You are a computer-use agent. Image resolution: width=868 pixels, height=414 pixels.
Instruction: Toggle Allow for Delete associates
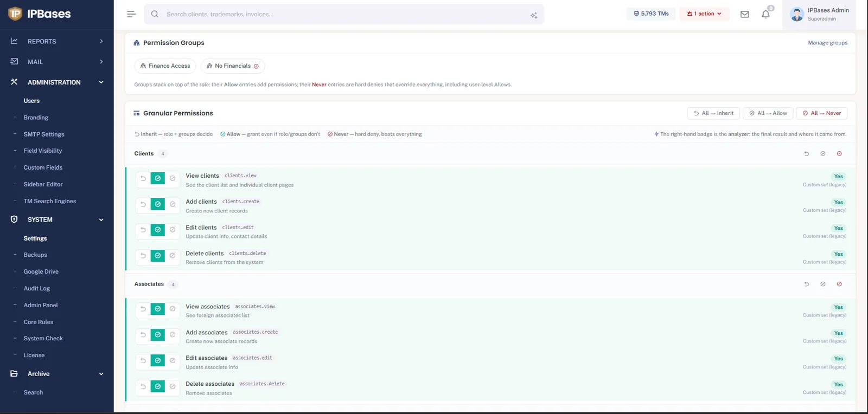(x=158, y=386)
